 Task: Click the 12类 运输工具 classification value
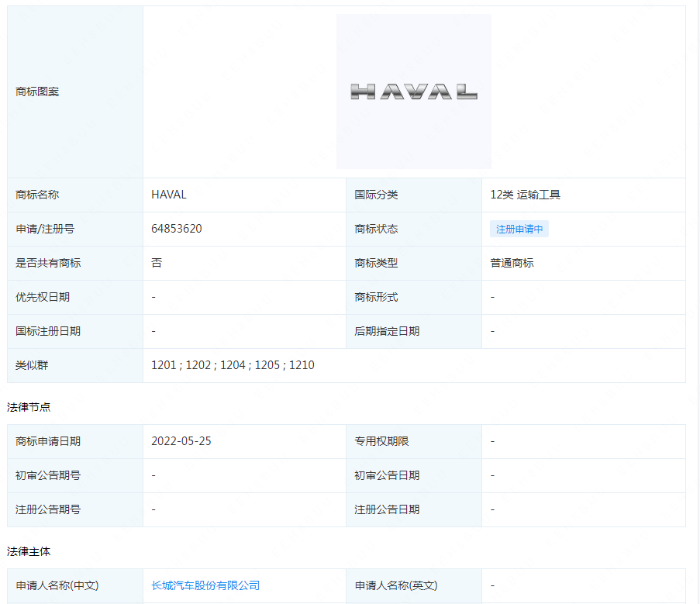pyautogui.click(x=525, y=195)
